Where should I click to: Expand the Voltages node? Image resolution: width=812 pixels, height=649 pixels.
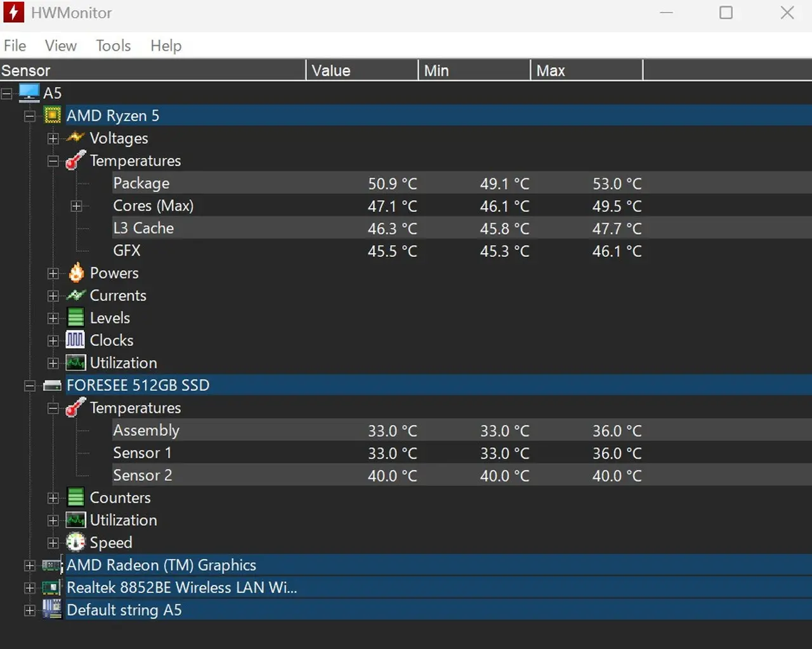[53, 138]
